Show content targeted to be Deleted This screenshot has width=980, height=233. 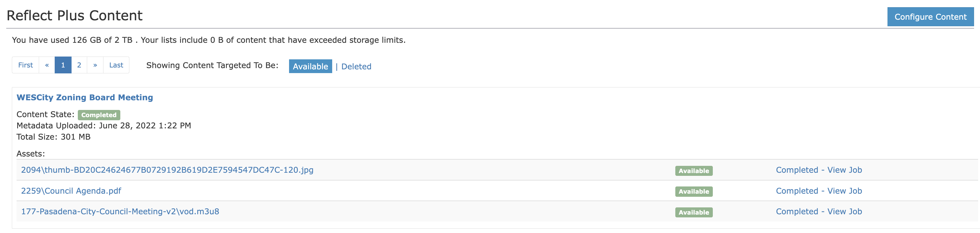coord(356,67)
